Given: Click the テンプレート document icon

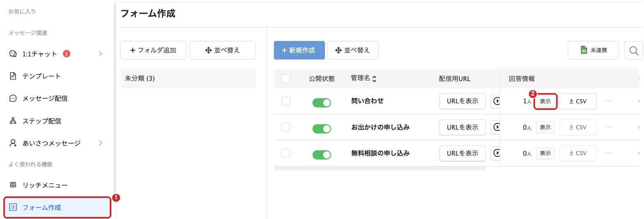Looking at the screenshot, I should (x=13, y=76).
